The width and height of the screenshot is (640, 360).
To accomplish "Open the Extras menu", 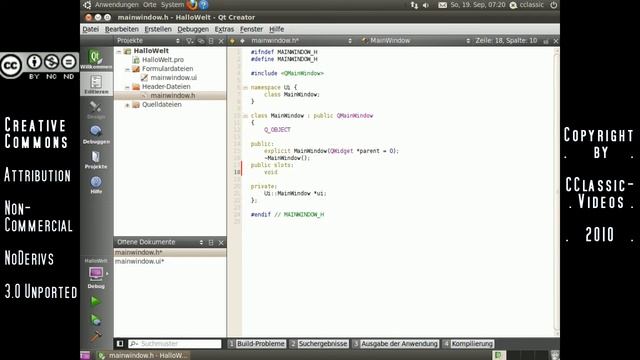I will [x=224, y=29].
